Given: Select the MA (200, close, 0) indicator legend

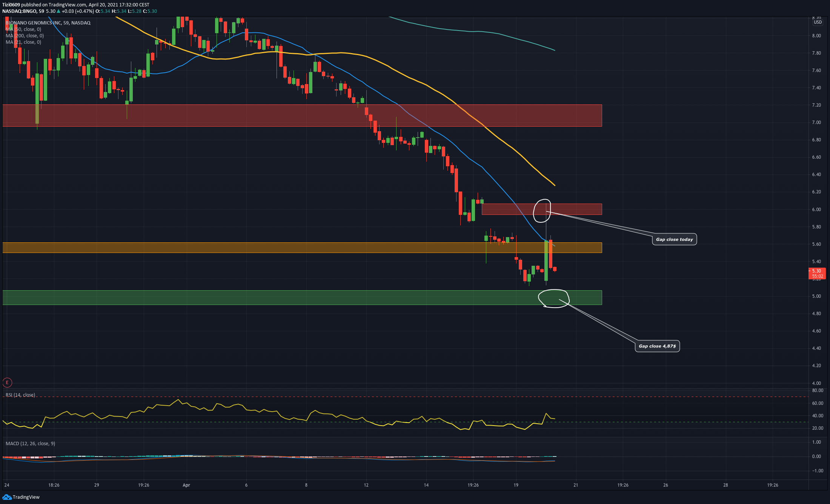Looking at the screenshot, I should tap(25, 35).
